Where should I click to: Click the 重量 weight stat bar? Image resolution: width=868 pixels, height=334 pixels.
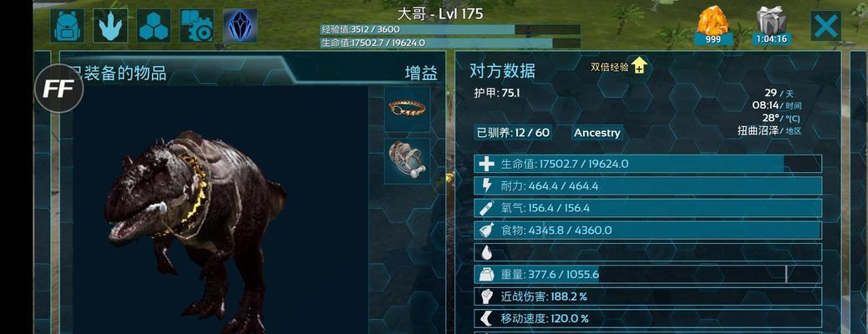[x=647, y=274]
